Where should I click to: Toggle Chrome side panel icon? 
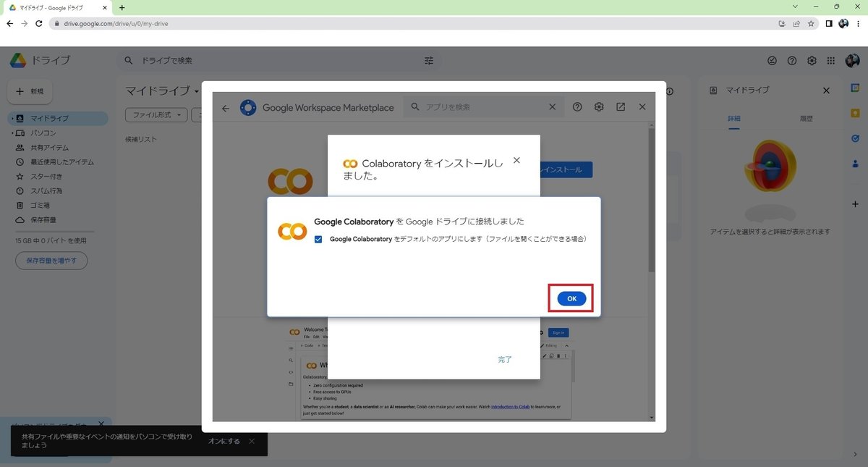(x=829, y=23)
